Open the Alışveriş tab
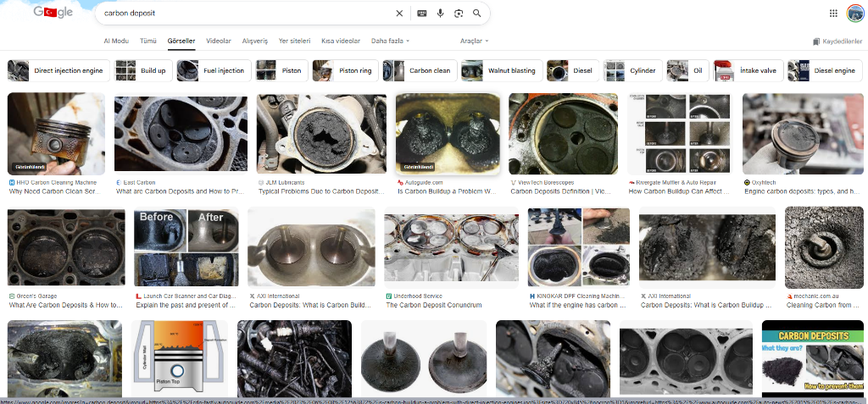 [255, 41]
